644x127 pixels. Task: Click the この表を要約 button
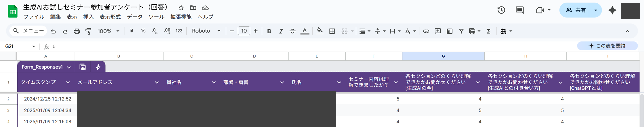[x=607, y=46]
